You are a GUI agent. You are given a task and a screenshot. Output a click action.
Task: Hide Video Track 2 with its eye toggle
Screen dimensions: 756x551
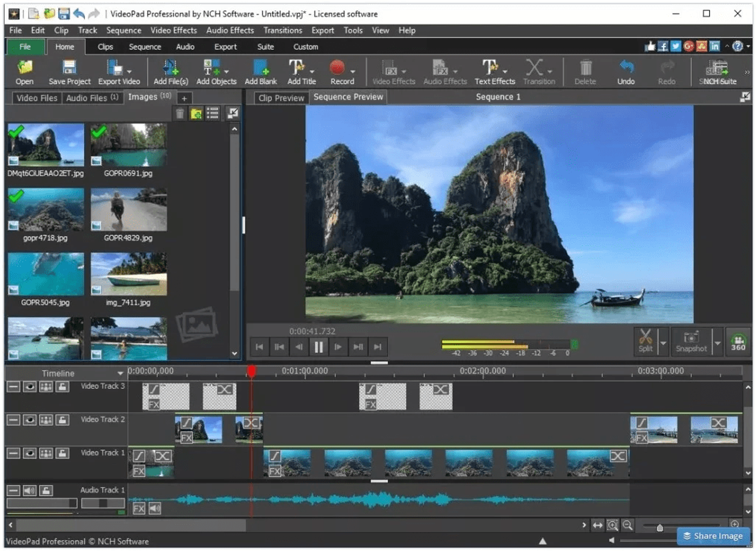tap(30, 420)
